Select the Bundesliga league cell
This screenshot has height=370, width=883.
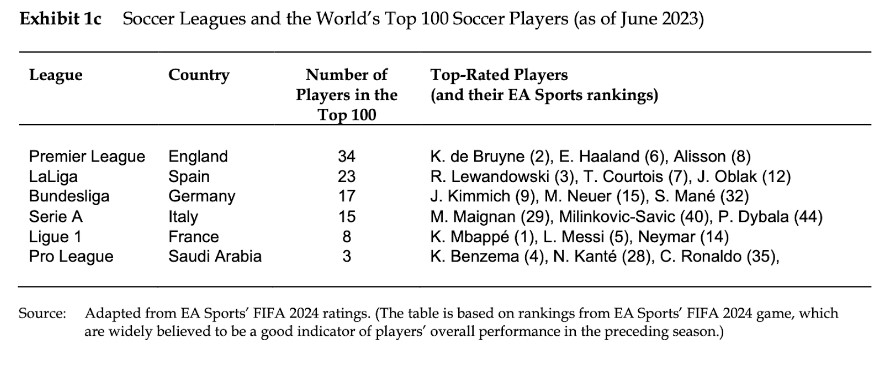(x=69, y=197)
